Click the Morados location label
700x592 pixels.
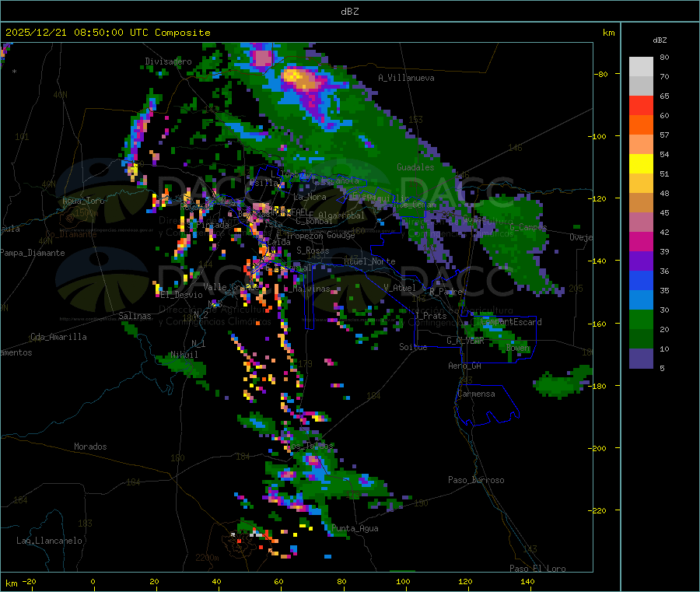pyautogui.click(x=90, y=447)
